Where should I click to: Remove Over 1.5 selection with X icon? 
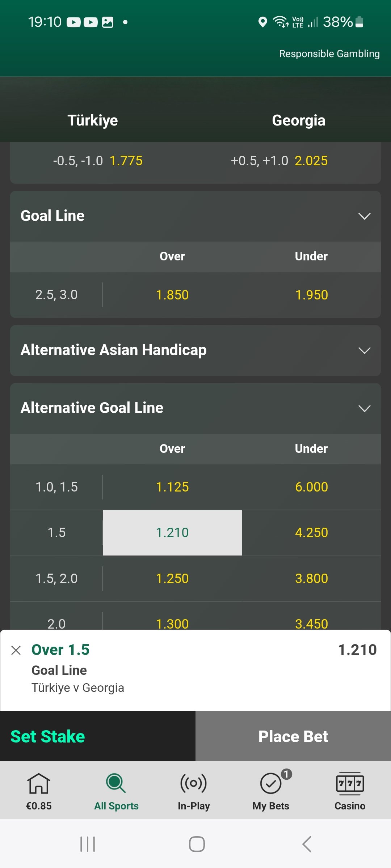(16, 650)
